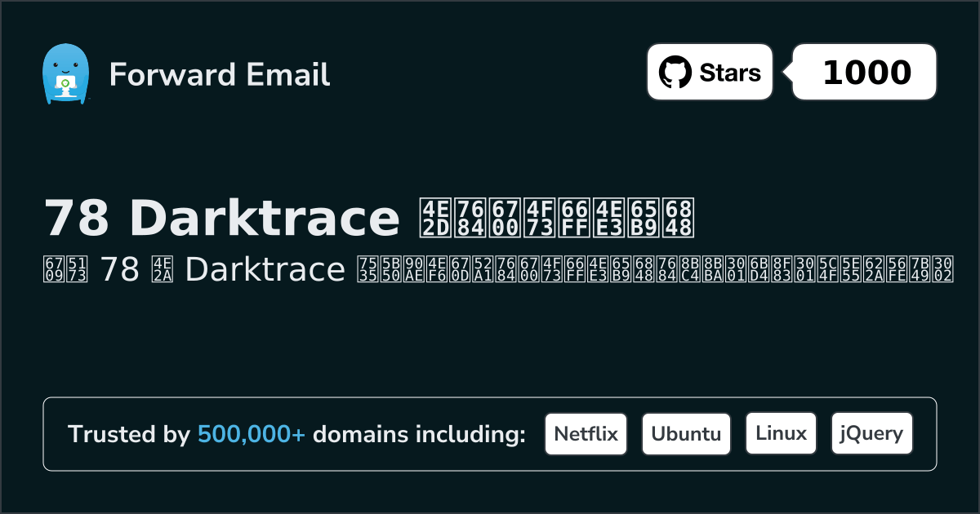The width and height of the screenshot is (980, 514).
Task: Click the green emblem on the mascot's laptop
Action: [x=65, y=82]
